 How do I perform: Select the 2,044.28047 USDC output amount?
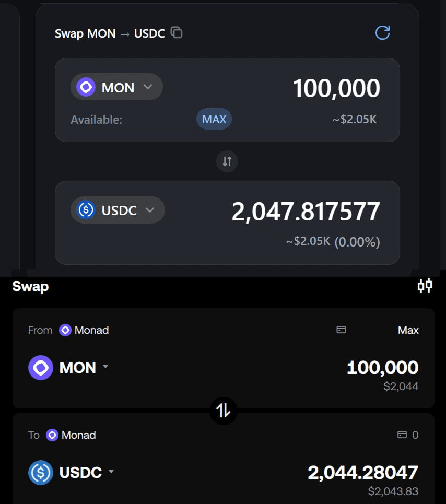click(362, 472)
